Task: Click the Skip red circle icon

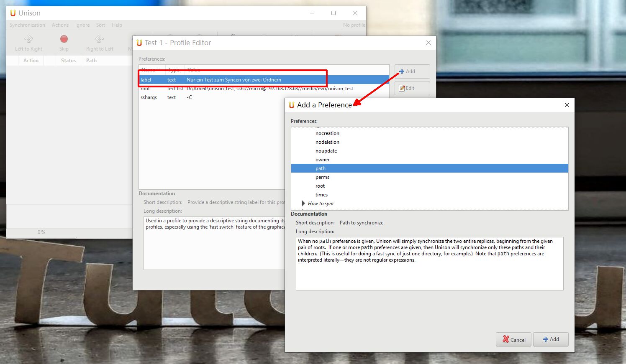Action: click(64, 39)
